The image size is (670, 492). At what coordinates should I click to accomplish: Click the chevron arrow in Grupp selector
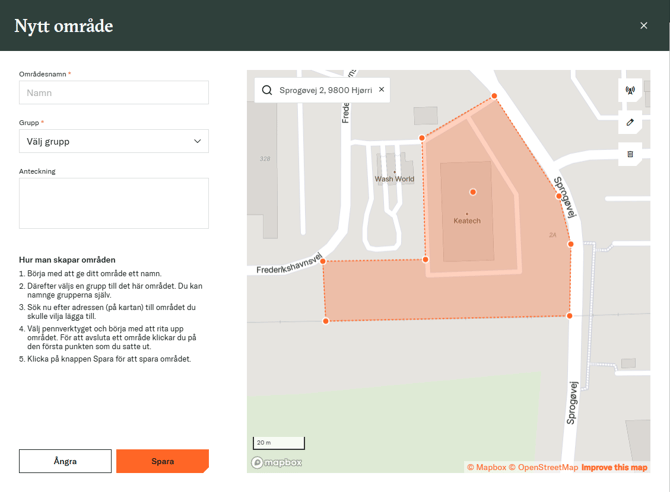197,141
